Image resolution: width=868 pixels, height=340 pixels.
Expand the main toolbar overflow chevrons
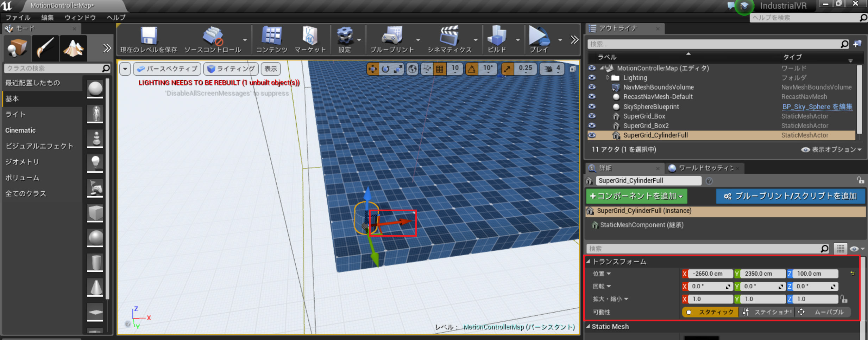[x=574, y=40]
